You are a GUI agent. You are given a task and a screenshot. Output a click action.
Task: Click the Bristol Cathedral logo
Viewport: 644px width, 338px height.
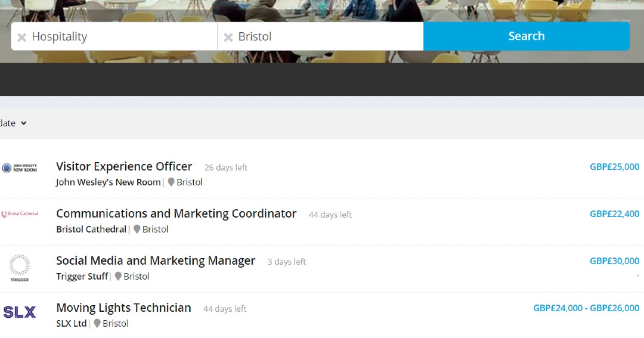point(20,214)
